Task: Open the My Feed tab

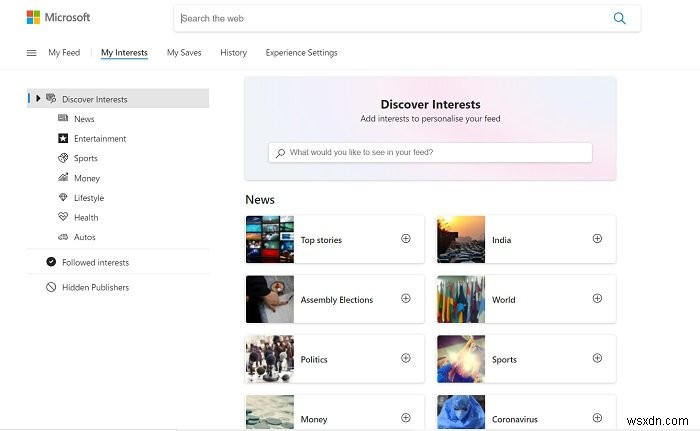Action: (x=64, y=53)
